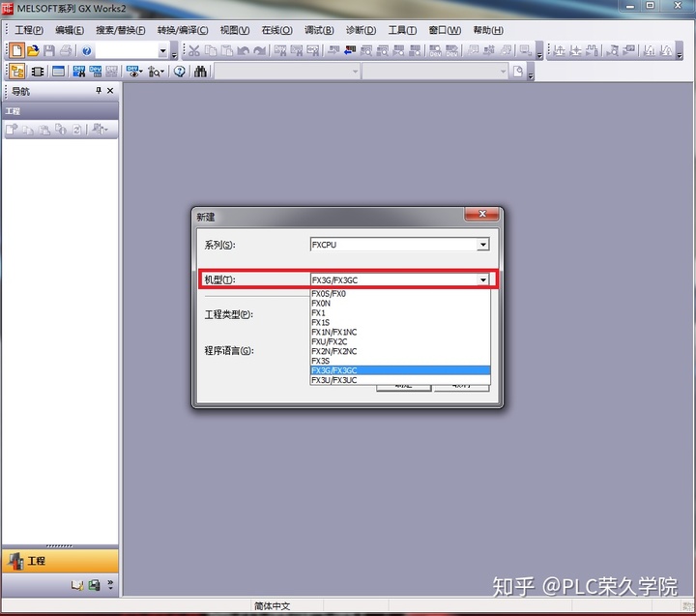
Task: Click the new data icon in project panel
Action: click(x=12, y=130)
